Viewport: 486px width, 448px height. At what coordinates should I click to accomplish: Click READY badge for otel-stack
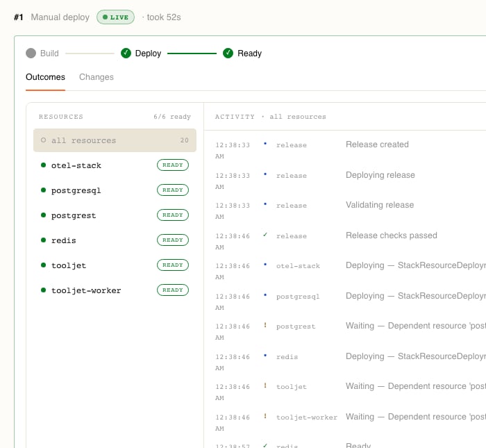173,165
